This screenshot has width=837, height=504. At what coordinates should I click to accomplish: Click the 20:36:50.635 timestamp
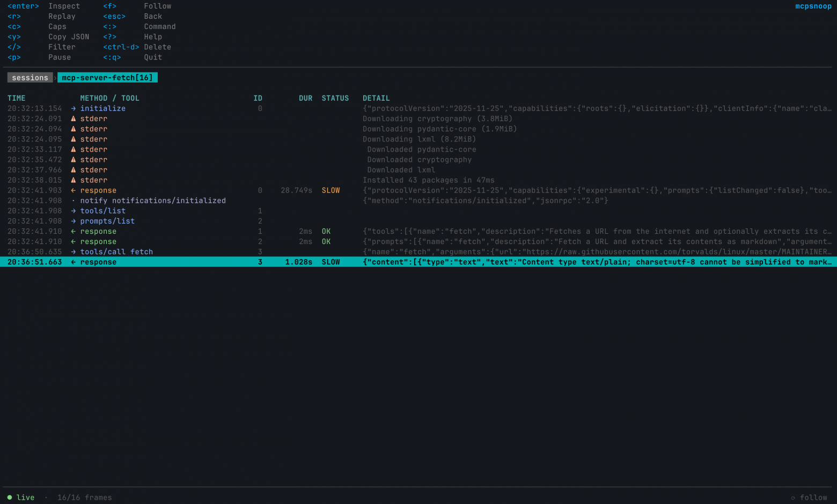(x=35, y=251)
